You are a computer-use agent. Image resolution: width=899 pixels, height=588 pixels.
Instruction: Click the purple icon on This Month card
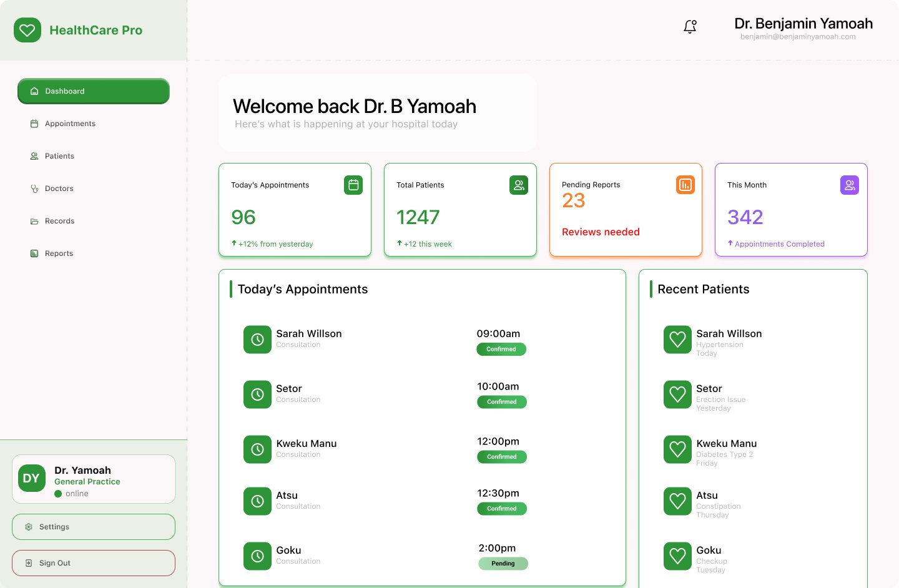850,185
